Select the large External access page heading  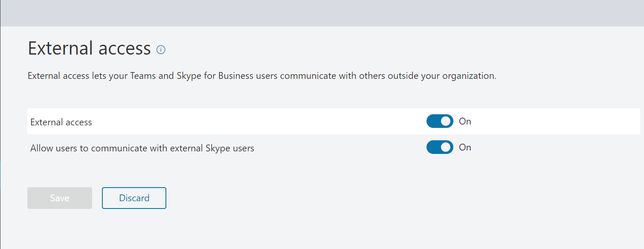[90, 48]
